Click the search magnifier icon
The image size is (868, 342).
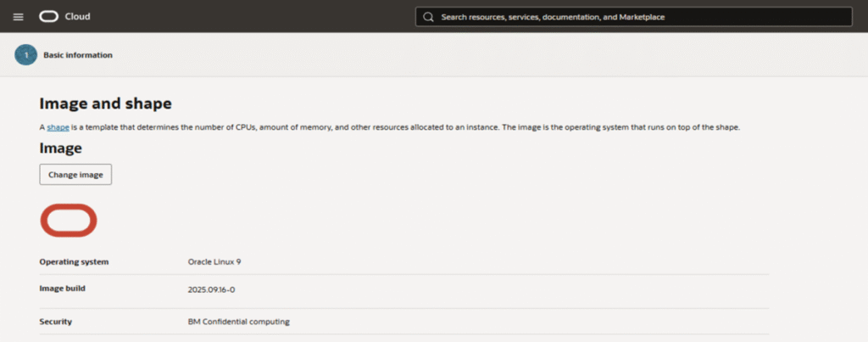pos(428,16)
